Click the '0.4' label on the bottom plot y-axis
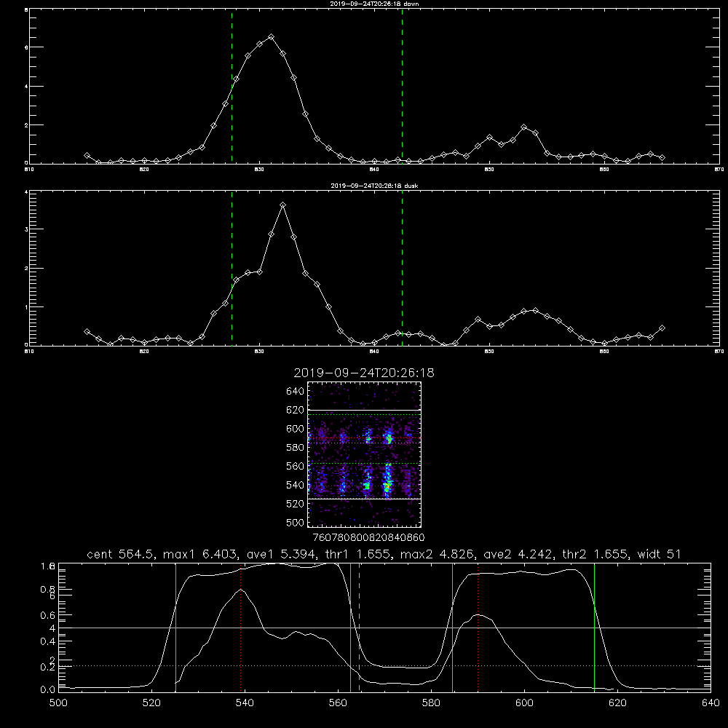 pos(48,641)
